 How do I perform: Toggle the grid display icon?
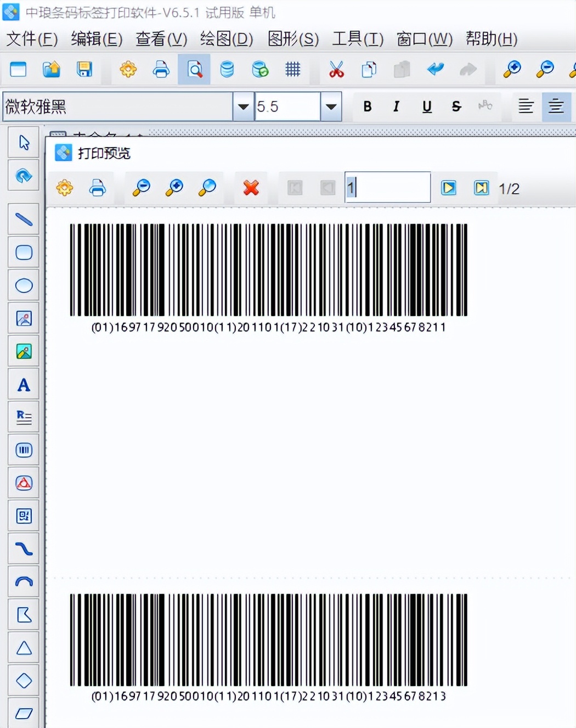[x=293, y=69]
